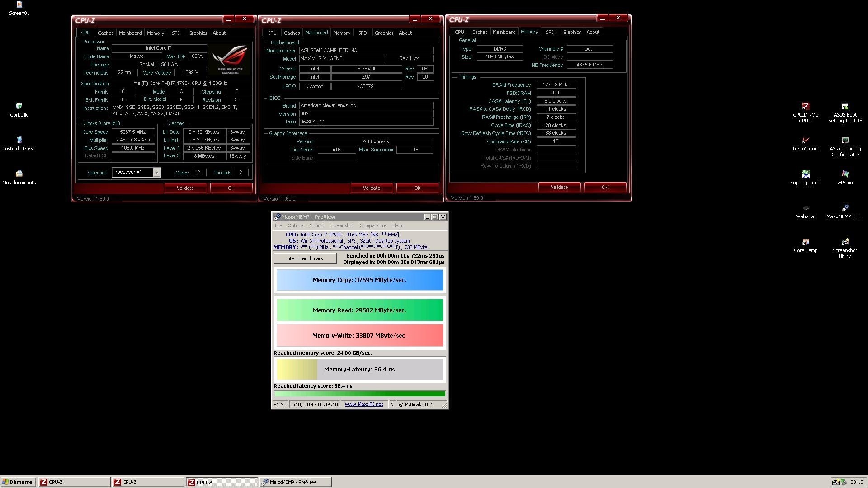Open Mes documents desktop icon
The height and width of the screenshot is (488, 868).
click(19, 178)
